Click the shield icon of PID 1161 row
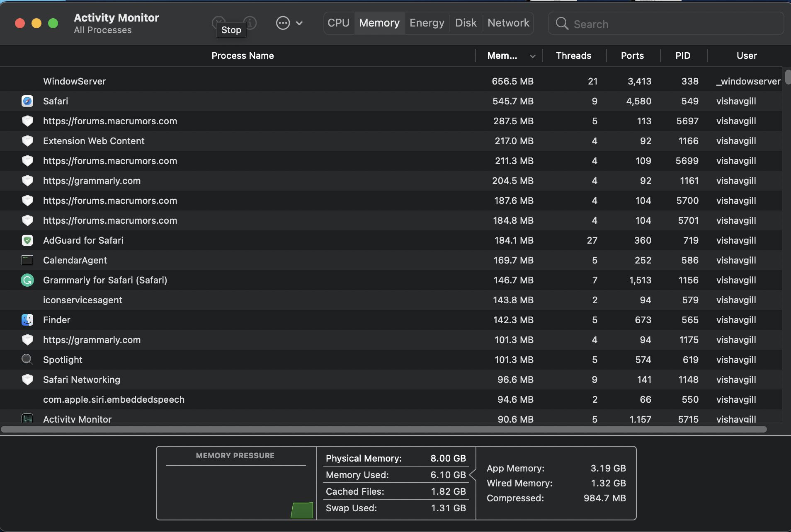Viewport: 791px width, 532px height. click(27, 181)
